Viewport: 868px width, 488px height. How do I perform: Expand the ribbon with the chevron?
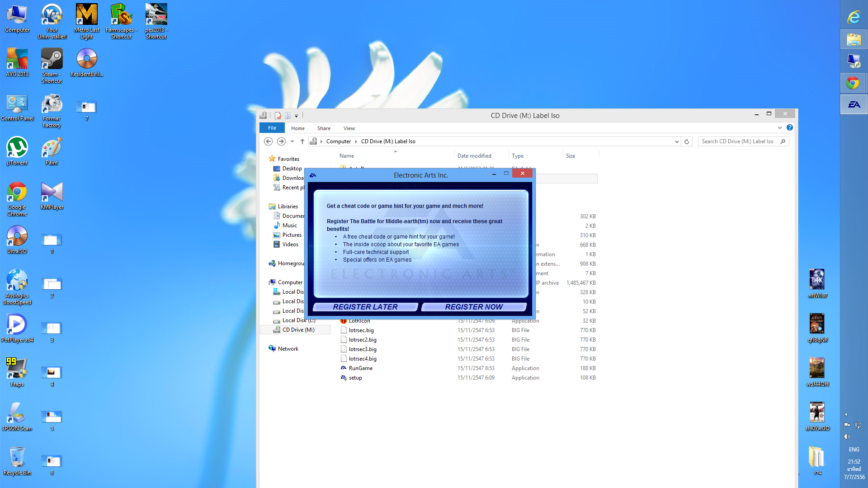780,128
